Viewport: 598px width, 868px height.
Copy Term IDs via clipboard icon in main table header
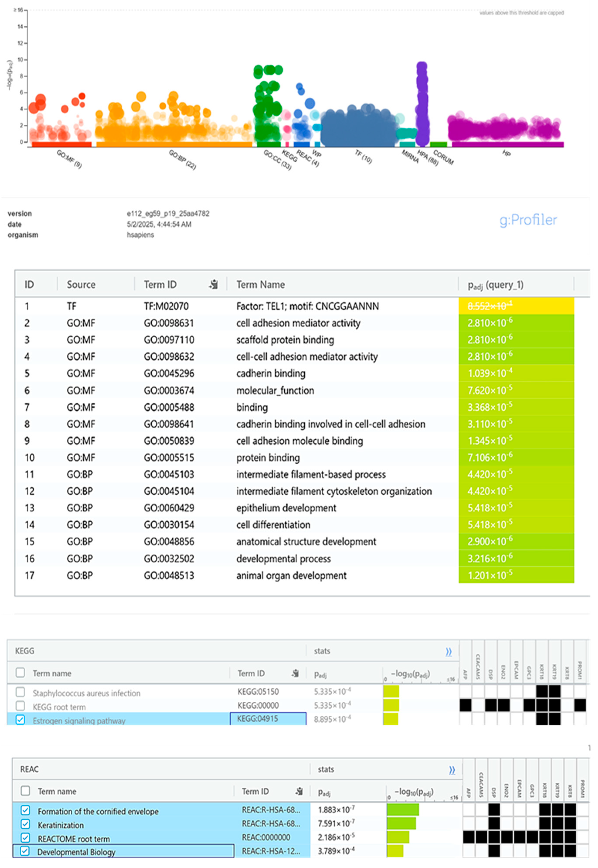pos(214,284)
